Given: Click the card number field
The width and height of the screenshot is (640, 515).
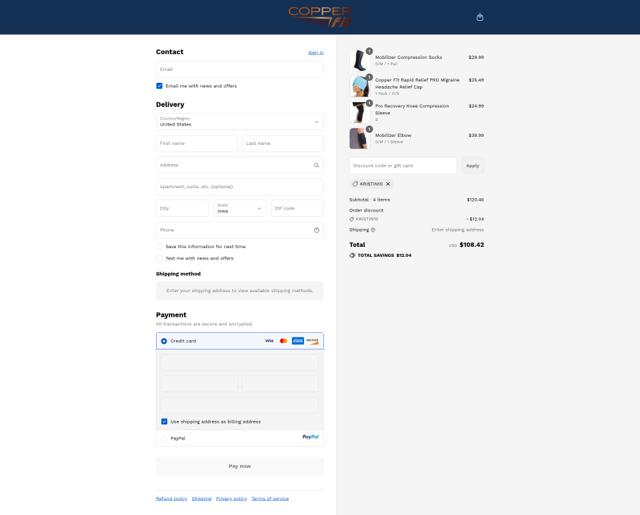Looking at the screenshot, I should [240, 362].
